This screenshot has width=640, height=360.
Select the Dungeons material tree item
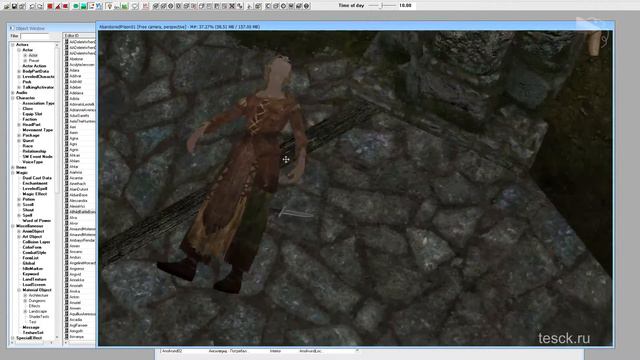37,300
